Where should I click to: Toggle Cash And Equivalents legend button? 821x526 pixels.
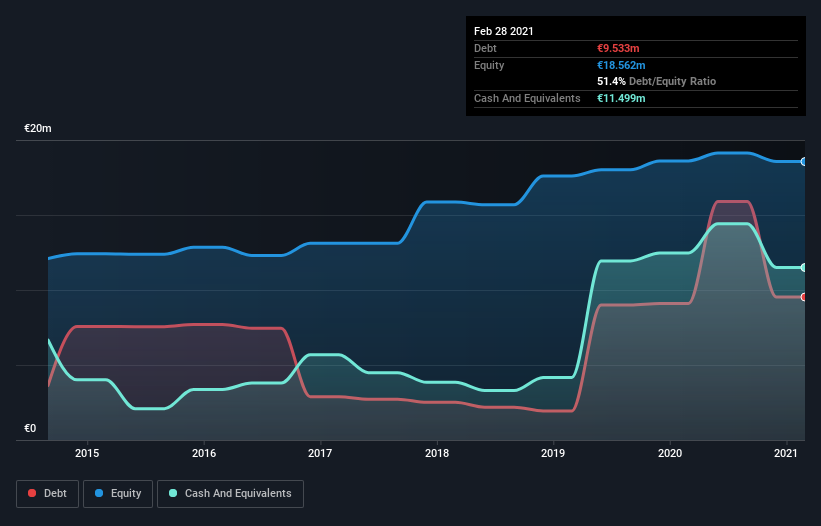coord(230,494)
